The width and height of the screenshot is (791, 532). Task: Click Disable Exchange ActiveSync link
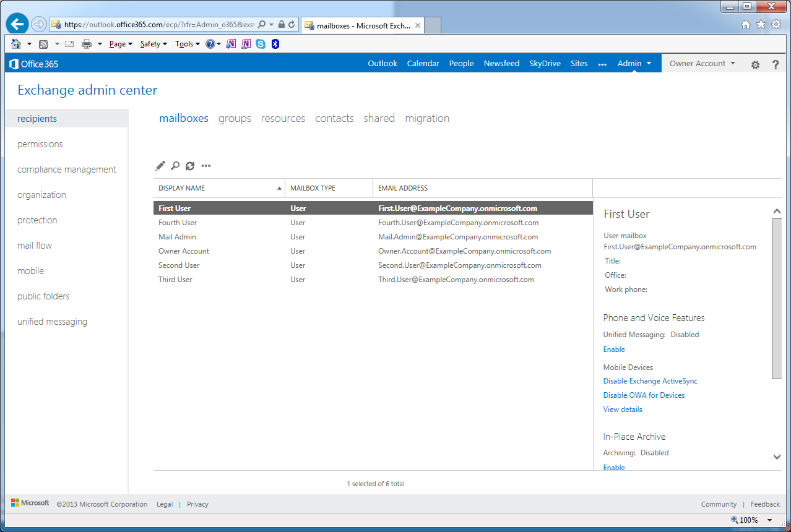(x=650, y=381)
